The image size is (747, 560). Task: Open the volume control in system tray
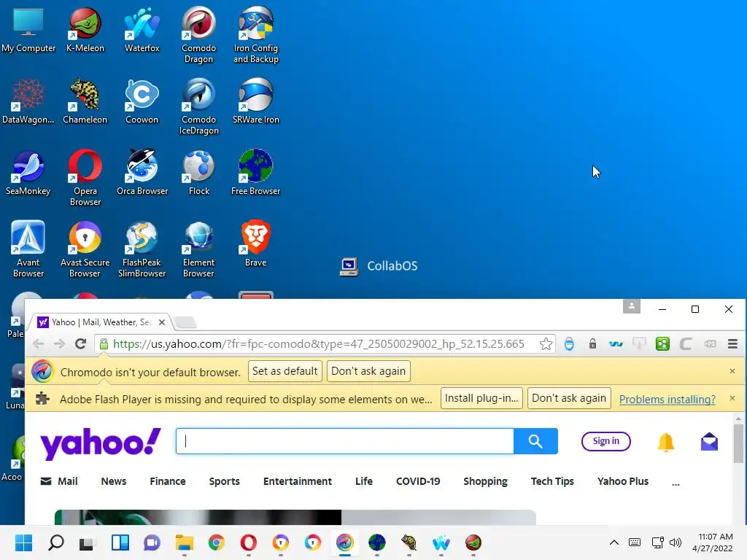(x=676, y=542)
